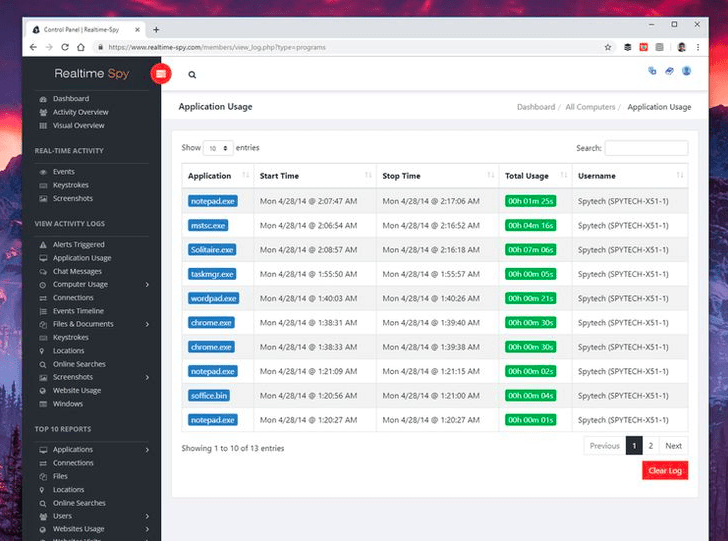Open Visual Overview in sidebar
This screenshot has height=541, width=728.
[78, 125]
